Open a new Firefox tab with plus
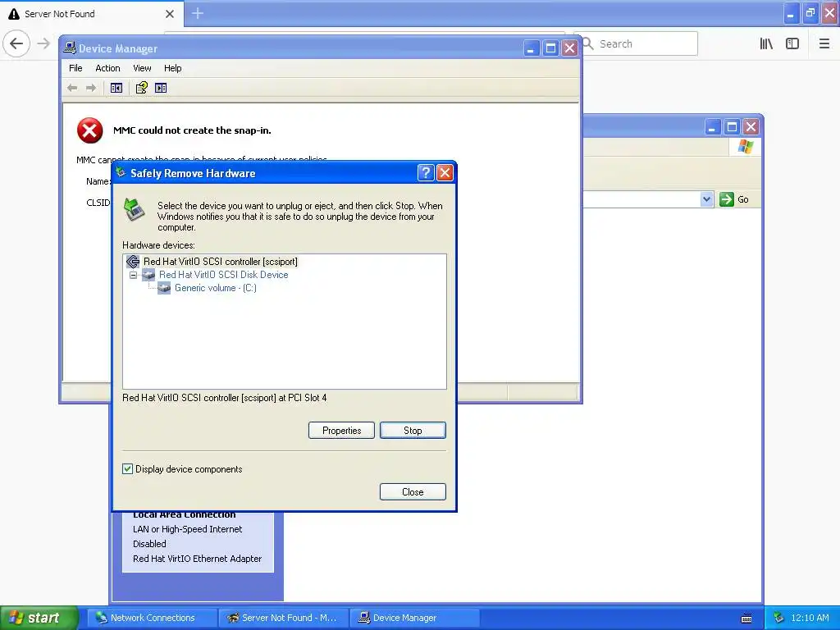The width and height of the screenshot is (840, 630). coord(198,13)
